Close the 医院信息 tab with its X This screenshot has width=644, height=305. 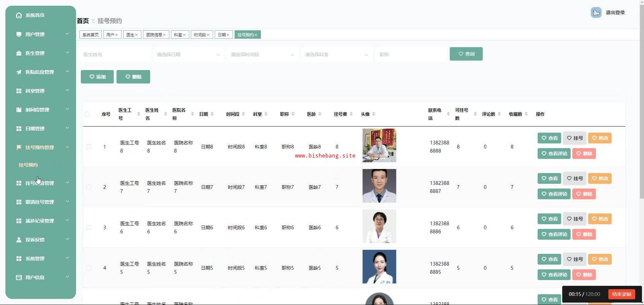pyautogui.click(x=164, y=35)
